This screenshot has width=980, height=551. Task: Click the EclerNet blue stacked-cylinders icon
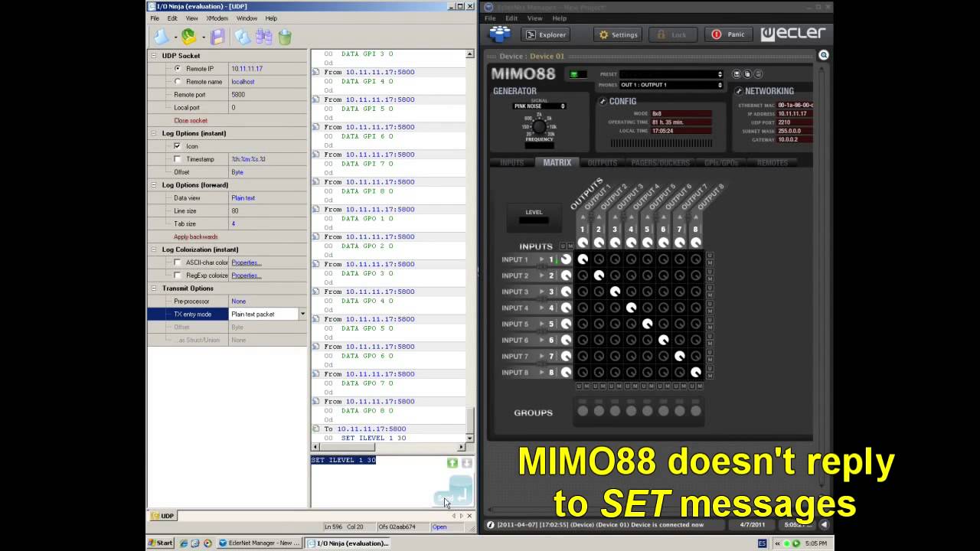click(500, 34)
